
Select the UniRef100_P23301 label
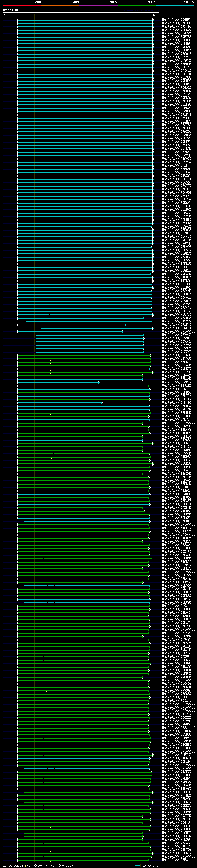(177, 545)
